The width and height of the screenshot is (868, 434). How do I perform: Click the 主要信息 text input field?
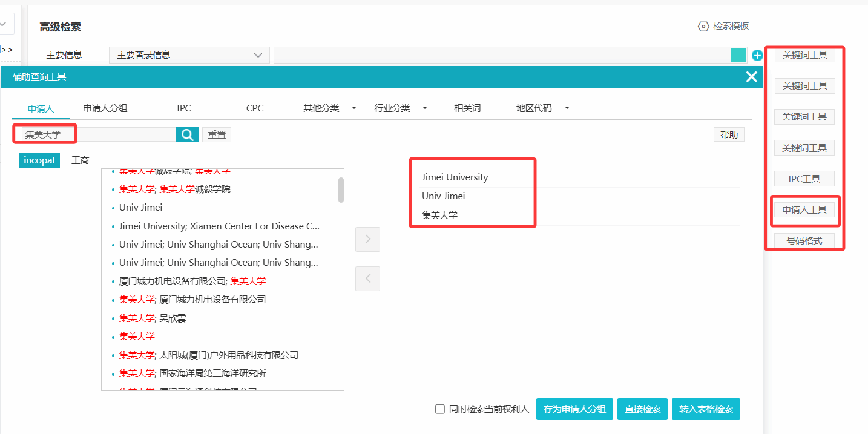502,55
